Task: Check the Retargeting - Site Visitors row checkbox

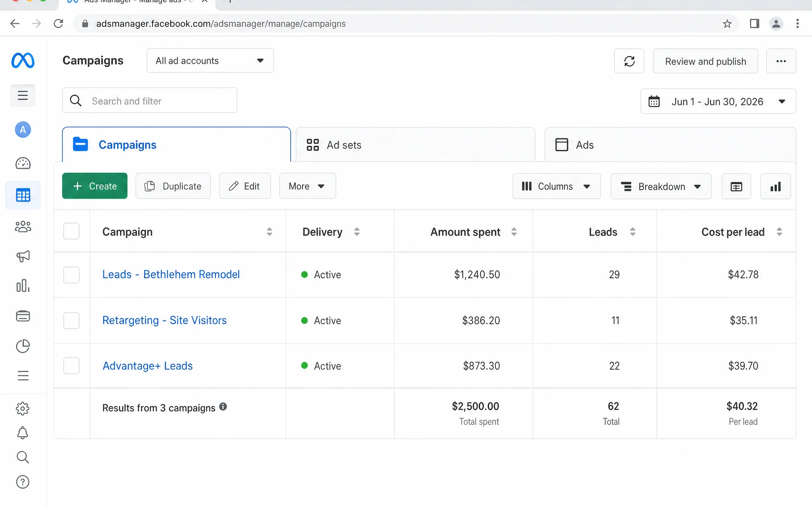Action: coord(71,321)
